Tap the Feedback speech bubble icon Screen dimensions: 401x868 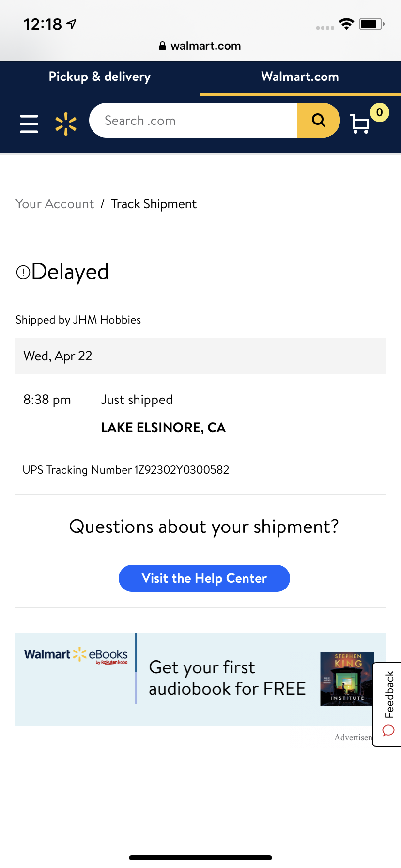pos(388,730)
